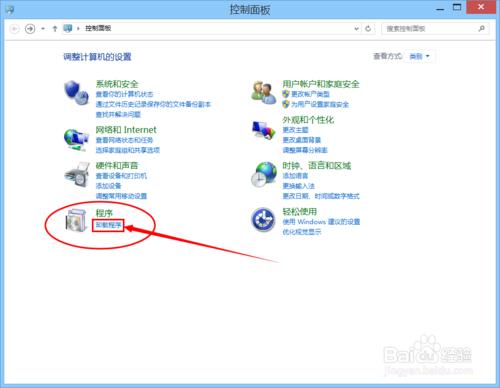Open the 类别 view-by dropdown
Image resolution: width=500 pixels, height=388 pixels.
coord(419,56)
